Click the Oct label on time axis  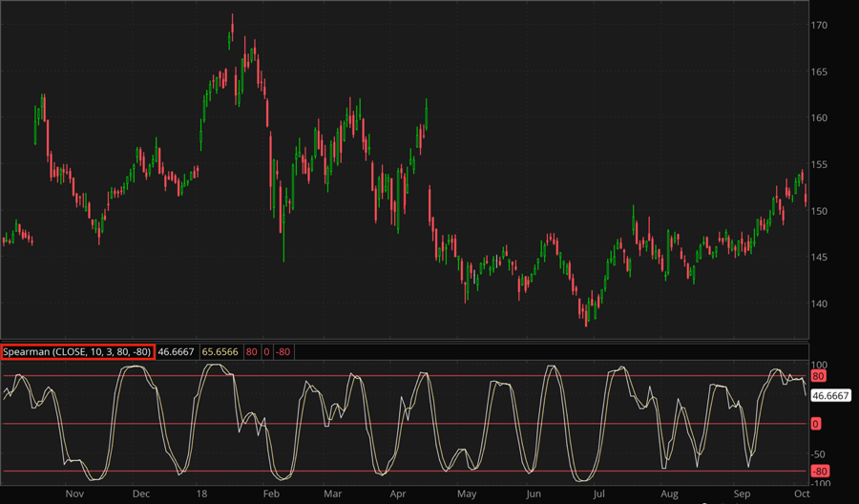coord(802,494)
